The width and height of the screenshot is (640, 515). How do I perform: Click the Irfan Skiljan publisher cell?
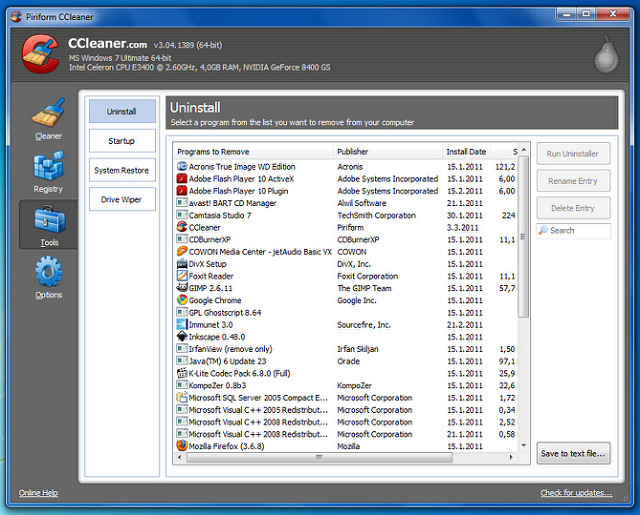pos(358,349)
